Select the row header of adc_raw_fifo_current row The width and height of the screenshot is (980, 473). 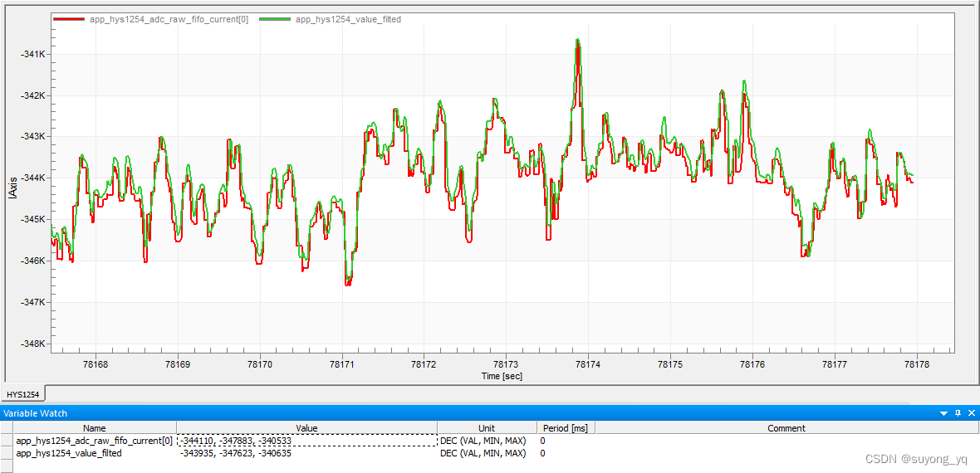coord(7,441)
